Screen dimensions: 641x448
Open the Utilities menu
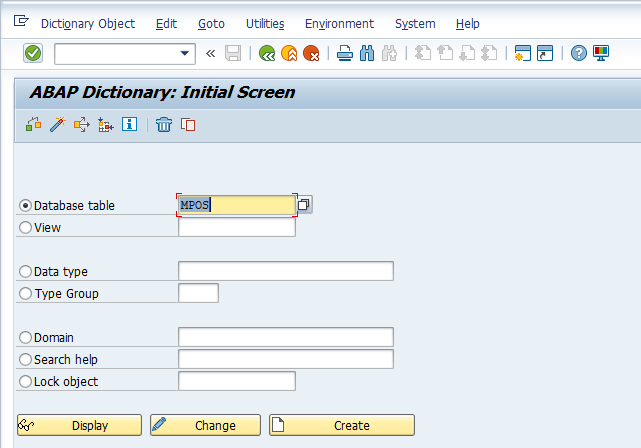[265, 24]
